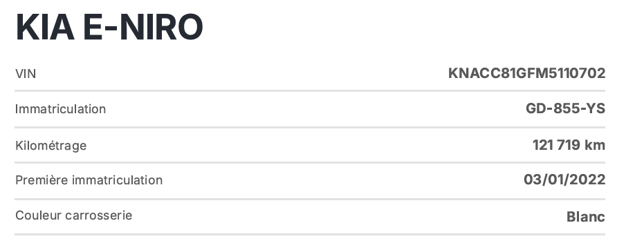
Task: Click the divider line below the VIN row
Action: click(x=310, y=91)
